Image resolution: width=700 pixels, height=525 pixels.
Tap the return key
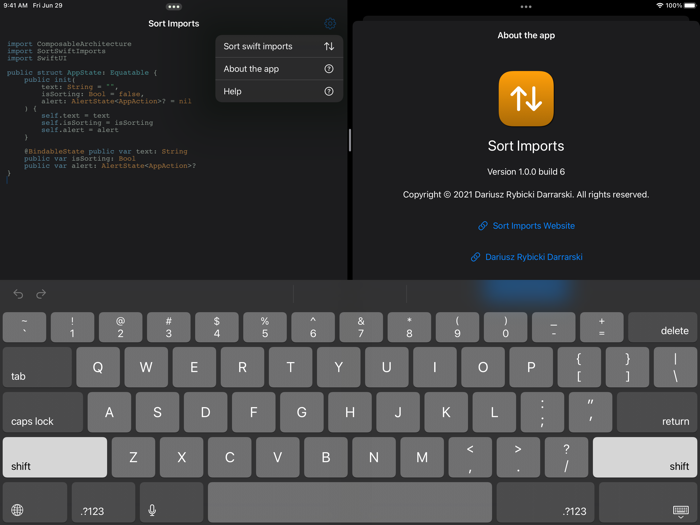[657, 412]
